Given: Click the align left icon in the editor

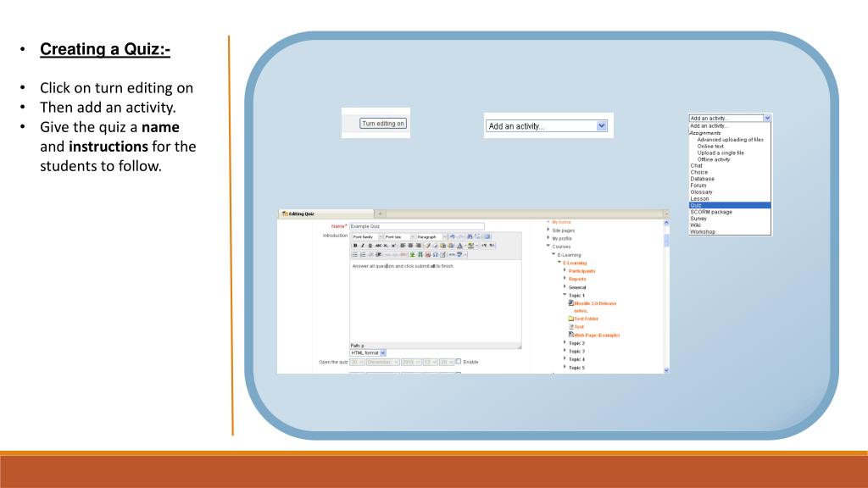Looking at the screenshot, I should coord(403,246).
